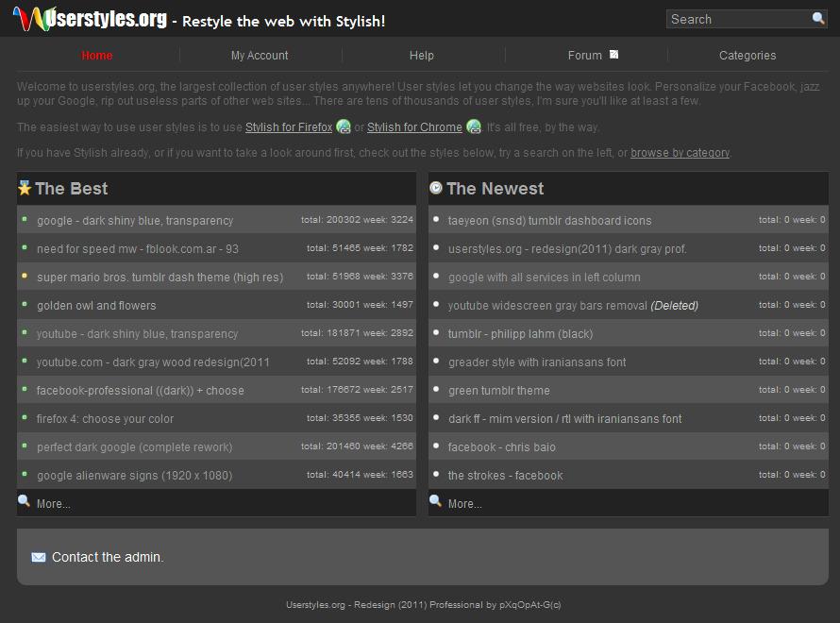Open google - dark shiny blue, transparency
The image size is (840, 623).
coord(135,220)
